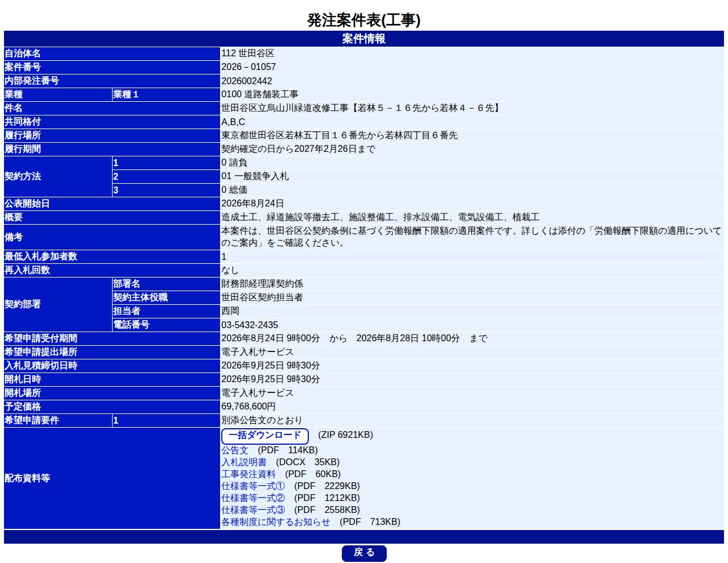Click the 一括ダウンロード button
The width and height of the screenshot is (728, 563).
tap(265, 436)
